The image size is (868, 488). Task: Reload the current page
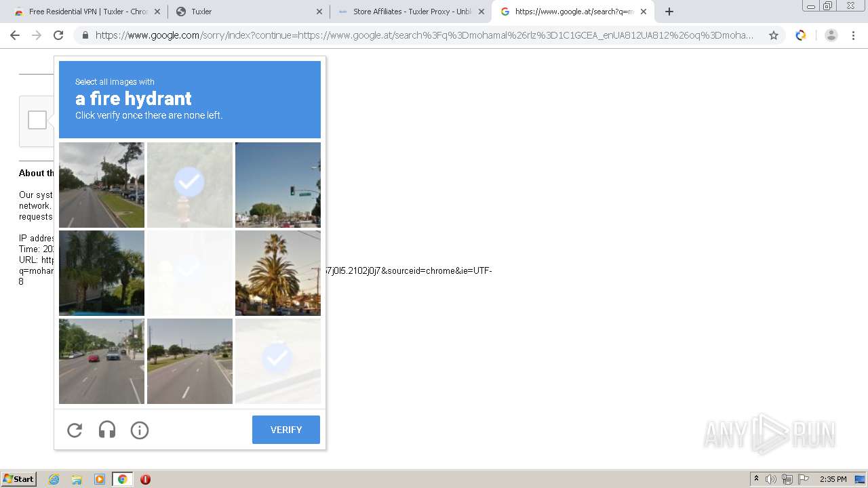[x=58, y=35]
